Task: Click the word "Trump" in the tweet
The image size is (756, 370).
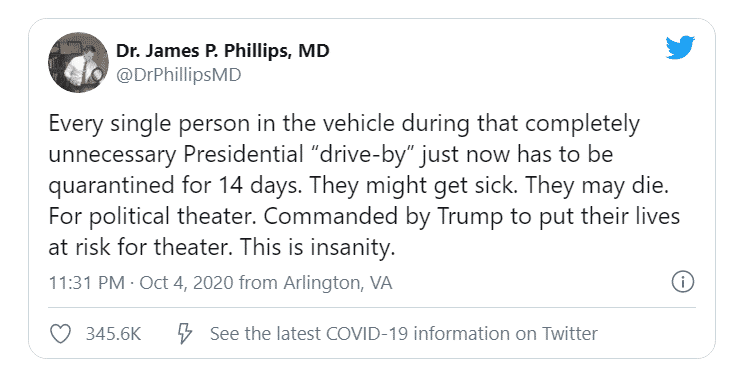Action: click(468, 217)
